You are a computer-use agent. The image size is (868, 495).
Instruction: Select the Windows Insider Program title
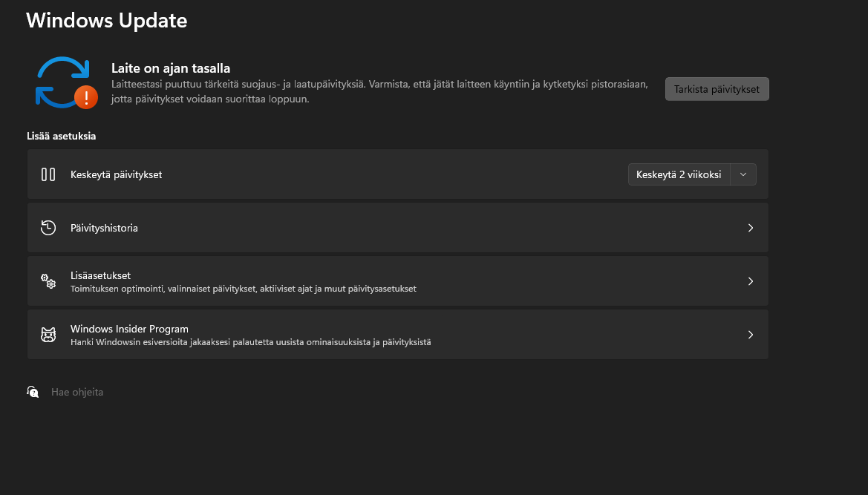[x=129, y=329]
